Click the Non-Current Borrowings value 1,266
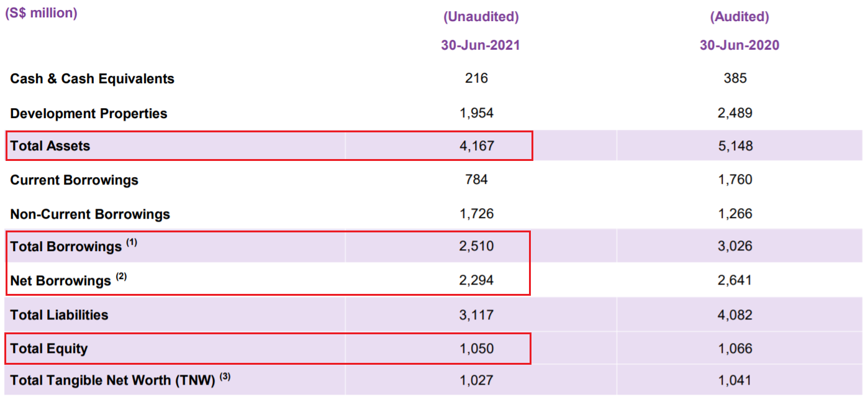 pyautogui.click(x=735, y=214)
